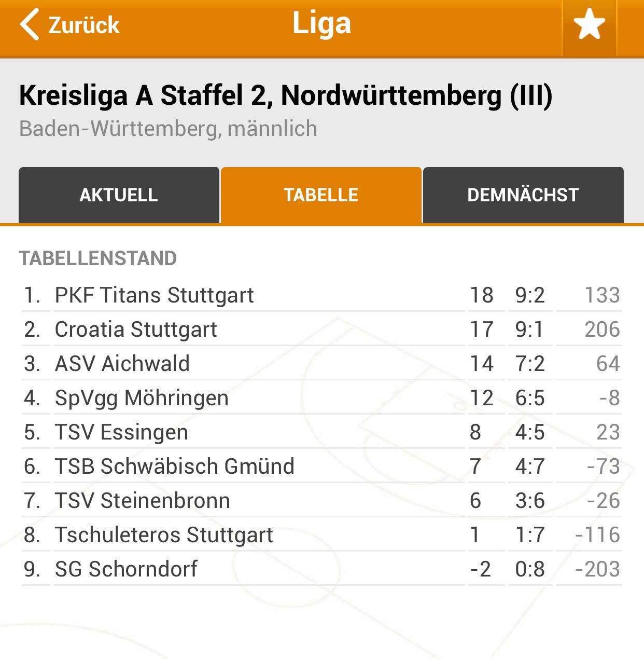This screenshot has height=659, width=644.
Task: Tap TSV Steinenbronn row
Action: click(x=321, y=501)
